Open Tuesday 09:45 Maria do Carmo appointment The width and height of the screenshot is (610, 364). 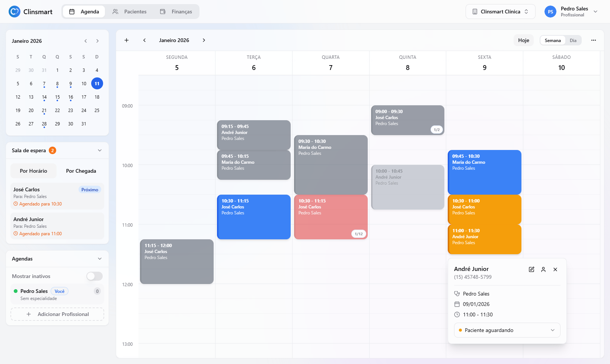click(x=254, y=165)
